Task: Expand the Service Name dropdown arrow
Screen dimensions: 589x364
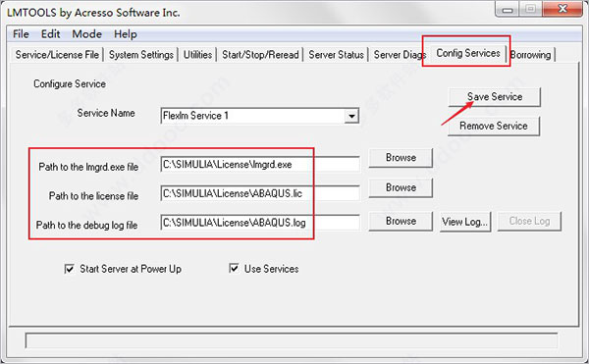Action: pyautogui.click(x=351, y=116)
